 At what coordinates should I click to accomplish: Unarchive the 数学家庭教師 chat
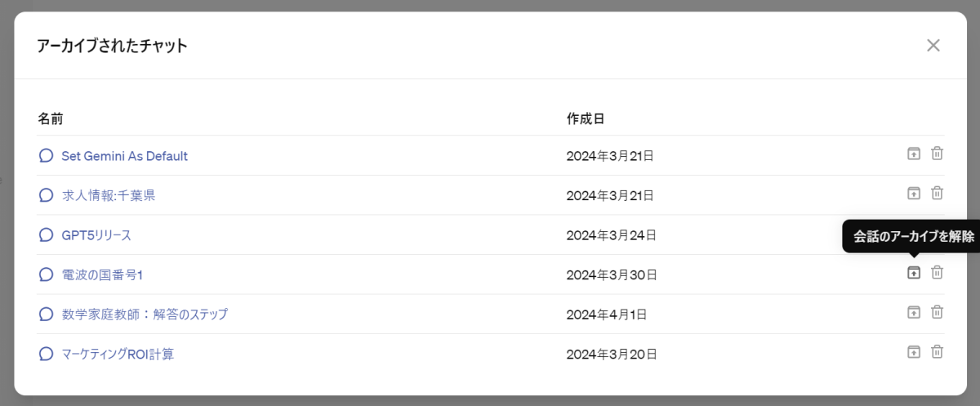(x=914, y=312)
